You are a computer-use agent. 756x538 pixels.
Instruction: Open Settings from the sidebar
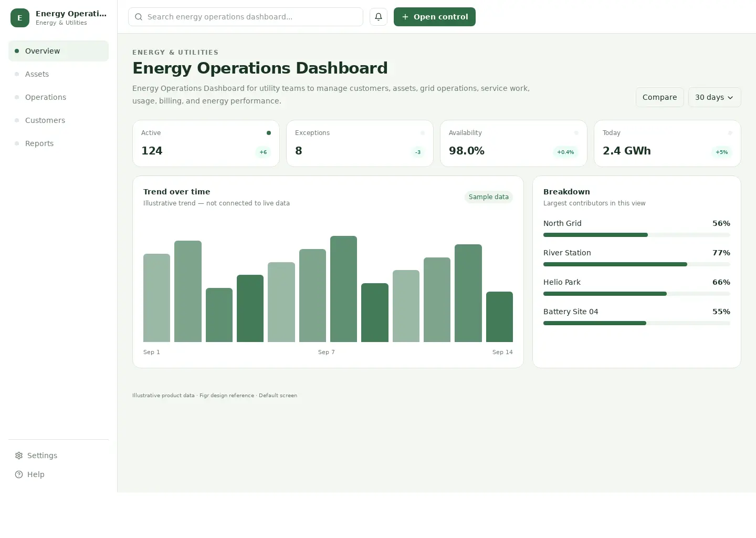pyautogui.click(x=59, y=456)
